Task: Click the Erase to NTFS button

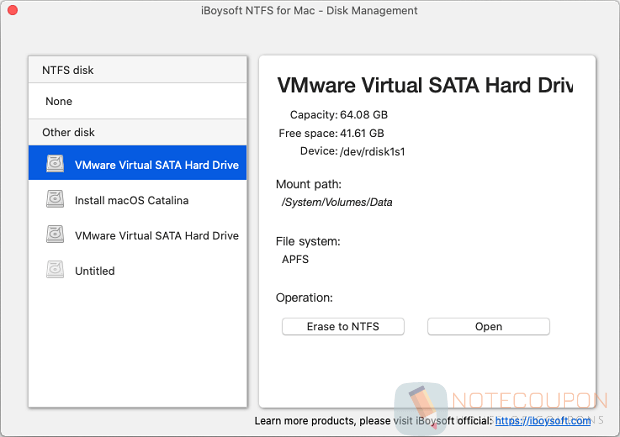Action: 343,327
